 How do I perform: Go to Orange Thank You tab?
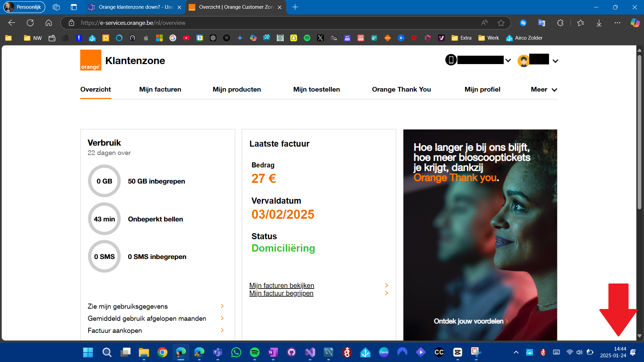click(401, 90)
